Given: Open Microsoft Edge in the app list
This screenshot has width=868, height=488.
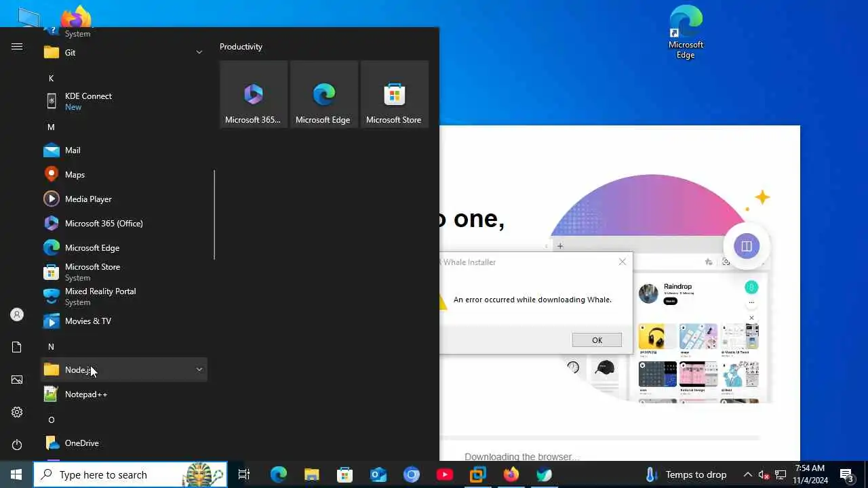Looking at the screenshot, I should coord(124,247).
